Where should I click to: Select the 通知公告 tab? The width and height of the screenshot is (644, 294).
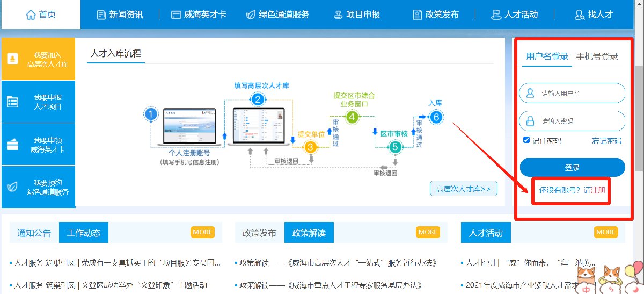(34, 233)
